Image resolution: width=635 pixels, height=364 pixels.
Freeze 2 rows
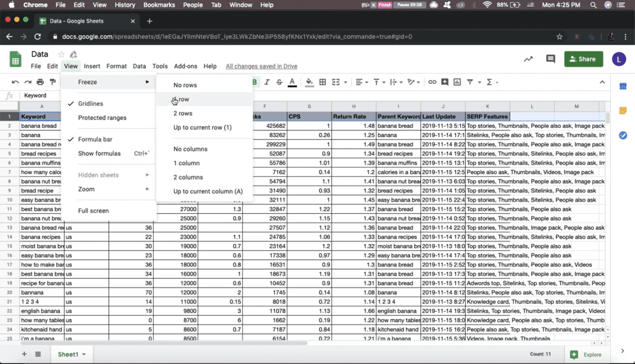[183, 113]
